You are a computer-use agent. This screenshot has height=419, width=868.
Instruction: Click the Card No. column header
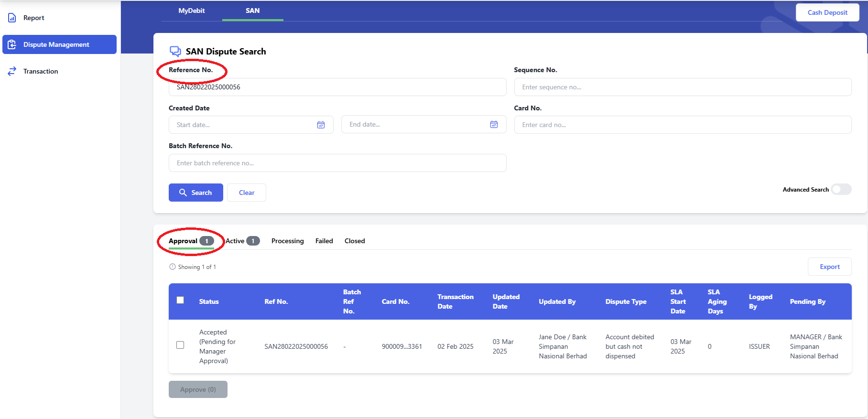click(396, 301)
